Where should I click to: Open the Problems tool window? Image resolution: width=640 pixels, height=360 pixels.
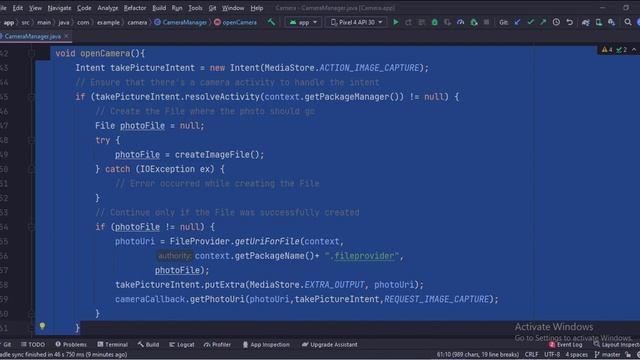click(71, 344)
